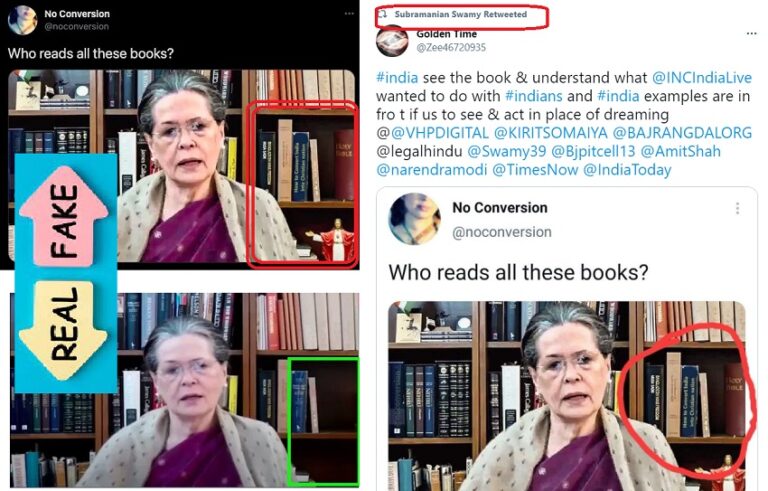Viewport: 768px width, 491px height.
Task: Open @TimesNow mention
Action: point(535,170)
